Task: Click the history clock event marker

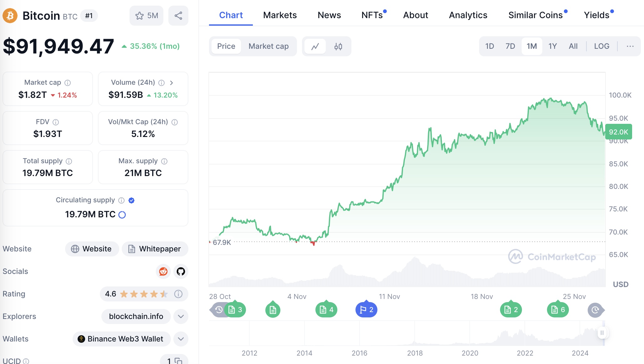Action: (218, 310)
